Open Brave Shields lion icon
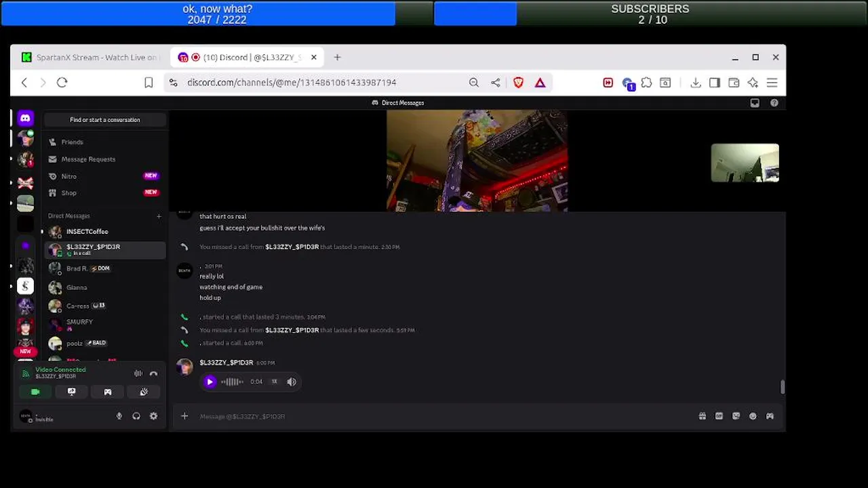 (x=518, y=83)
